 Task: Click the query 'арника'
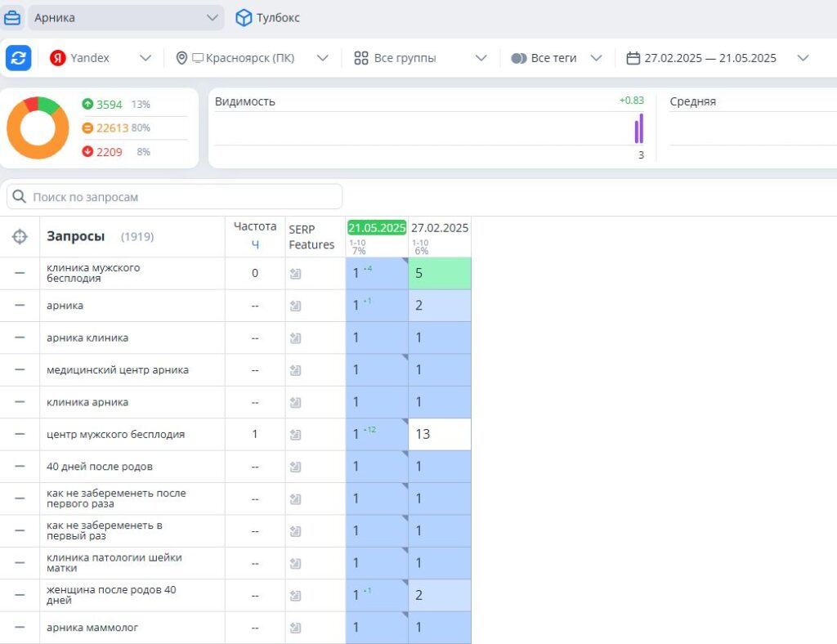[65, 306]
